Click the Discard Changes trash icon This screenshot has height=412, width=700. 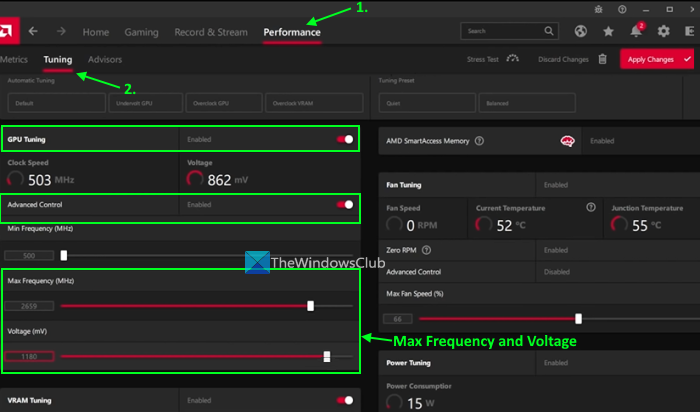click(x=602, y=60)
